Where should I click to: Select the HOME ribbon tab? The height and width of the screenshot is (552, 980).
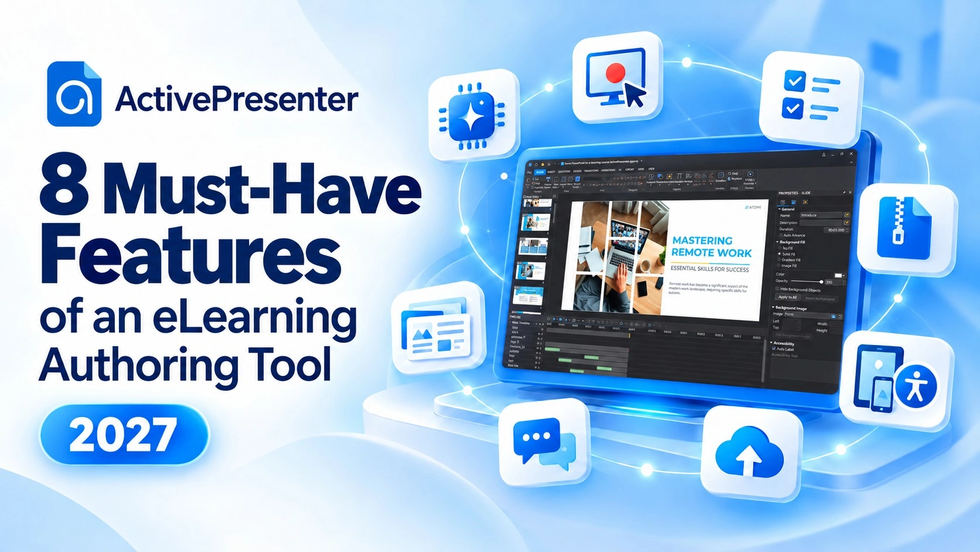[x=540, y=172]
